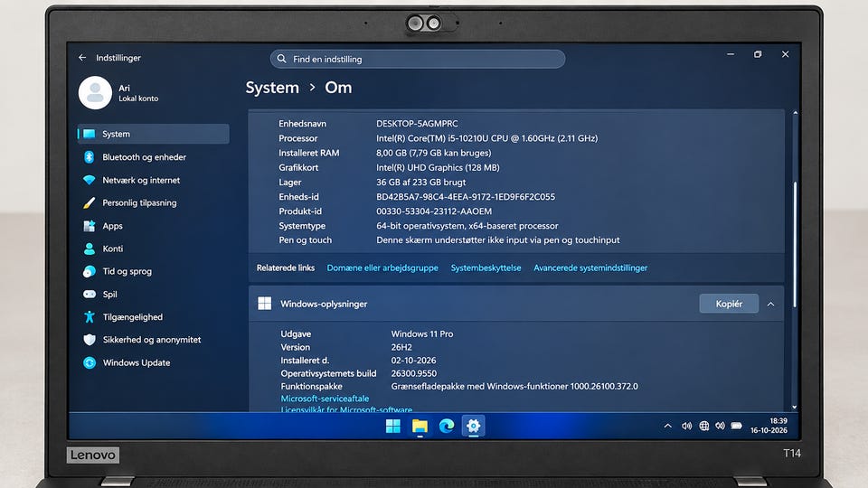Image resolution: width=868 pixels, height=488 pixels.
Task: Click the Intel(R) UHD Graphics value
Action: click(x=438, y=167)
